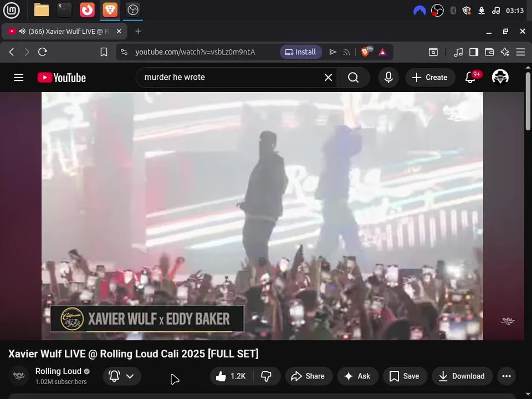Open the 03:13 clock calendar

(x=515, y=11)
